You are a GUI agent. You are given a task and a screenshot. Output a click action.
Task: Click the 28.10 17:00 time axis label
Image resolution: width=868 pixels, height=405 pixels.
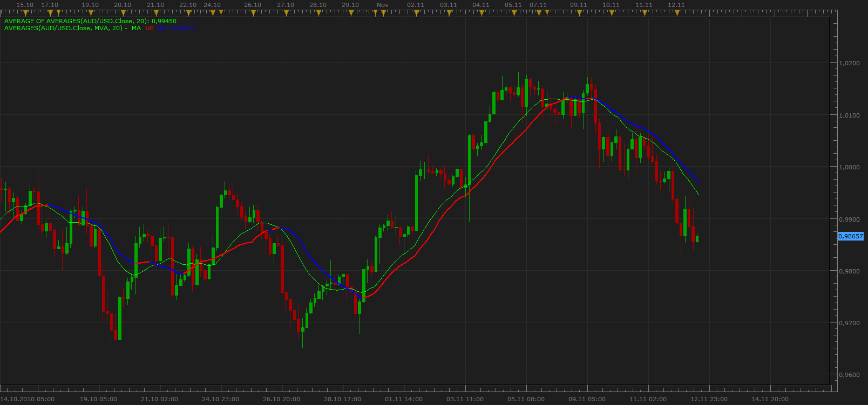click(x=342, y=399)
